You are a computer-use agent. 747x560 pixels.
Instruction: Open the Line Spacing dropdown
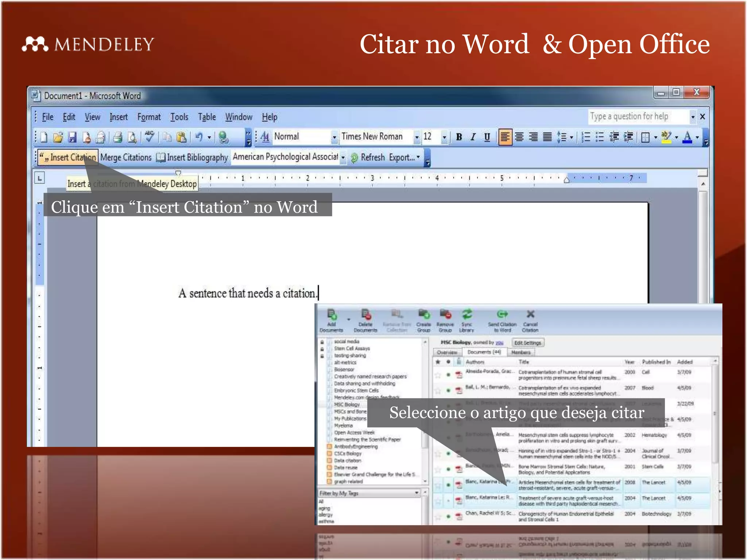(571, 137)
